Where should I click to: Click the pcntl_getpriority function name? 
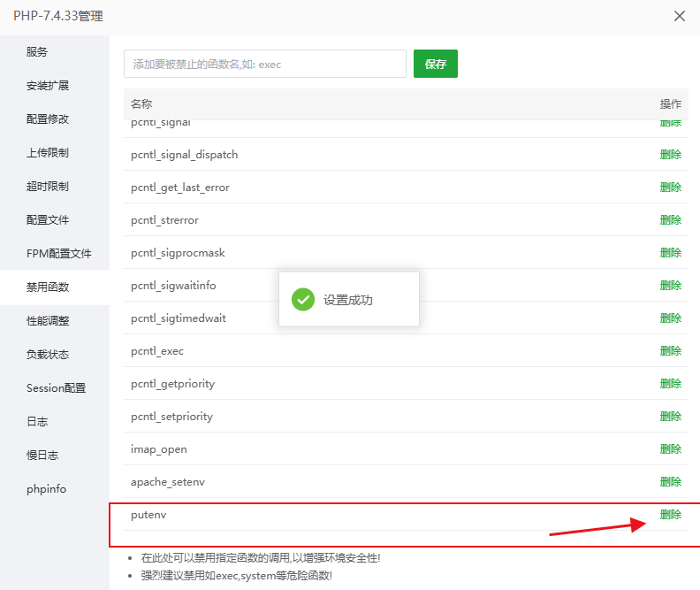click(172, 384)
